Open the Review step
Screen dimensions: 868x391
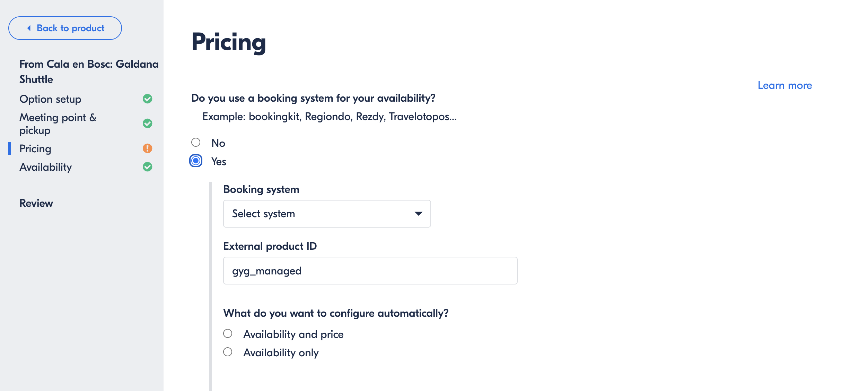36,203
